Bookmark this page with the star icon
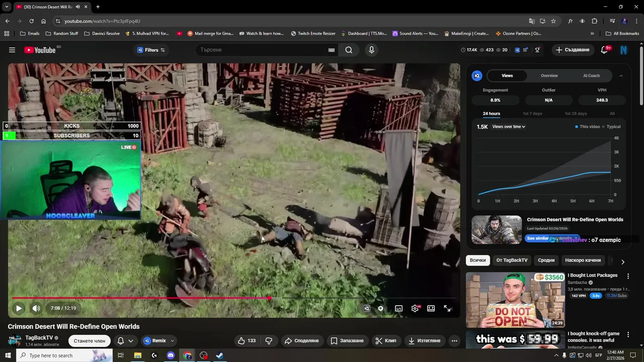Screen dimensions: 644x362 point(553,21)
